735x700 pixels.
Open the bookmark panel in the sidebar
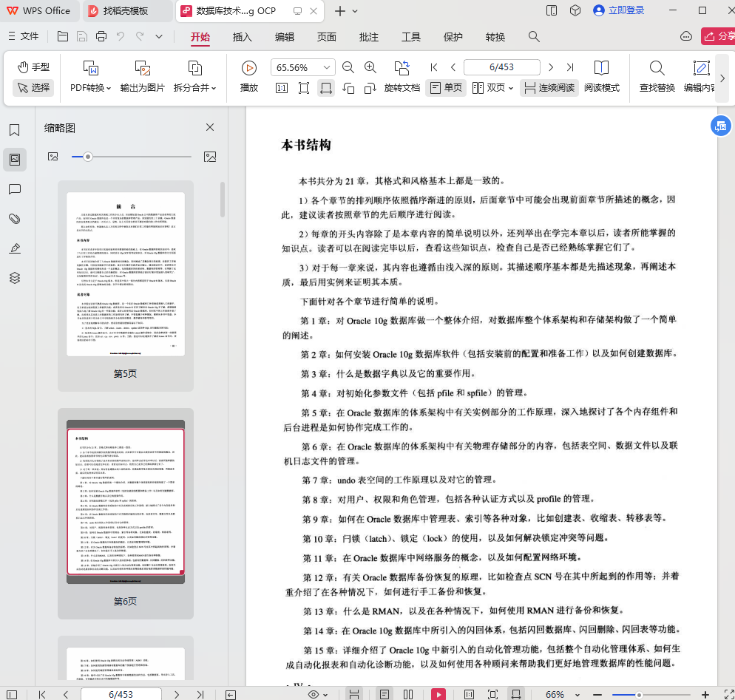coord(15,130)
